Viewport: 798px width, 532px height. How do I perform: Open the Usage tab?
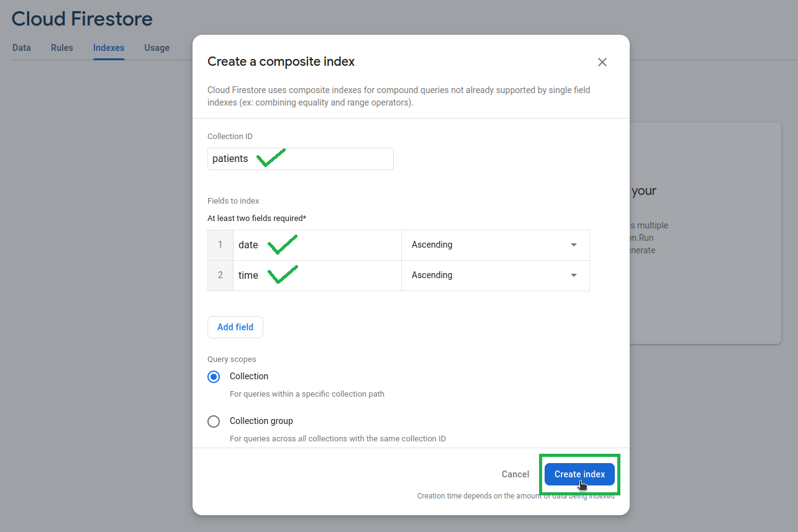pyautogui.click(x=157, y=48)
